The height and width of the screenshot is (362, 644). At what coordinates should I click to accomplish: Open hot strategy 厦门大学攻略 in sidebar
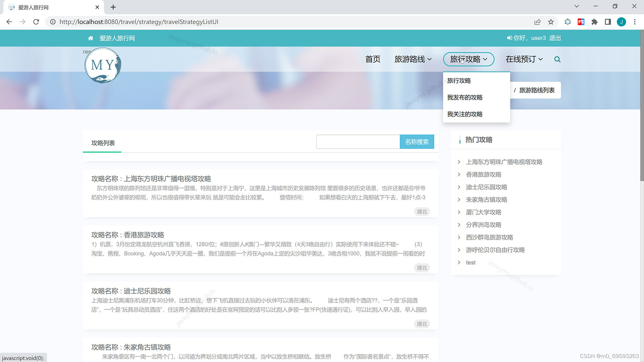click(x=483, y=212)
